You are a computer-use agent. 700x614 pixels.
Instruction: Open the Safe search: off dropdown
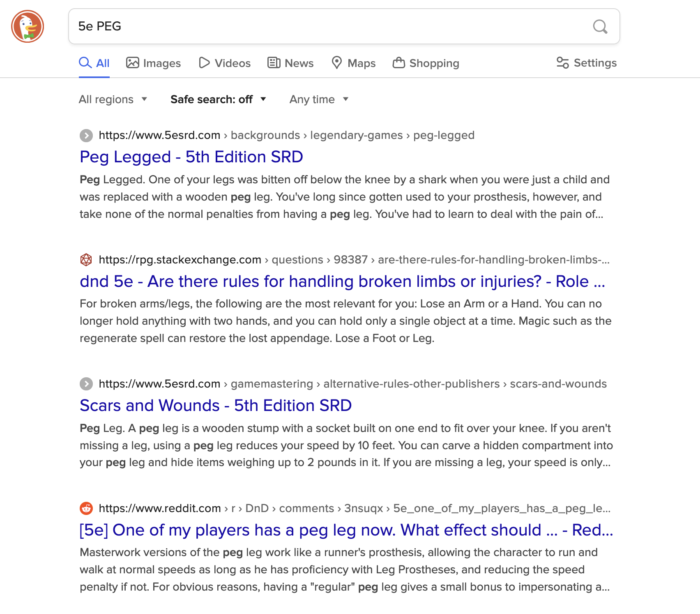point(218,99)
